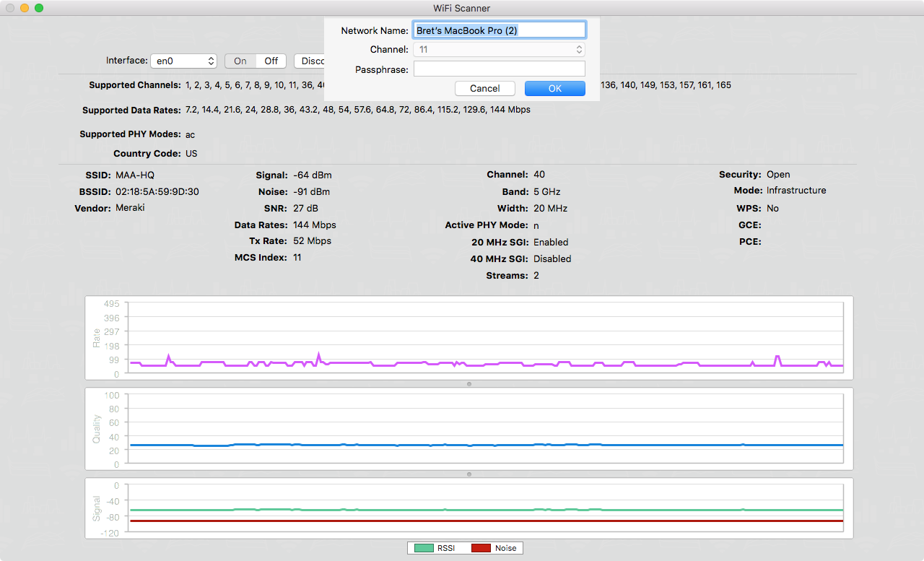The width and height of the screenshot is (924, 561).
Task: Focus the Passphrase input field
Action: coord(499,69)
